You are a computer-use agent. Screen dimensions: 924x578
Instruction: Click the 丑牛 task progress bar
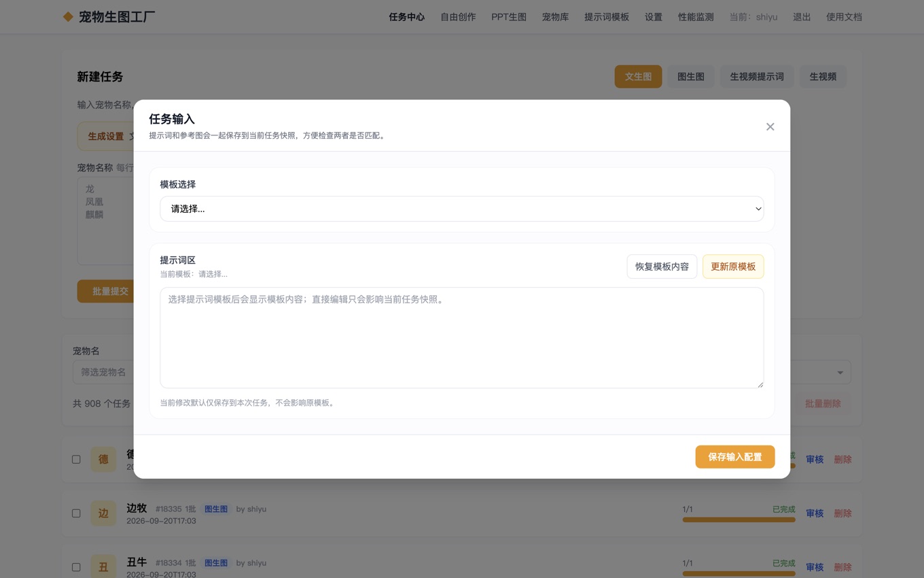[x=739, y=574]
